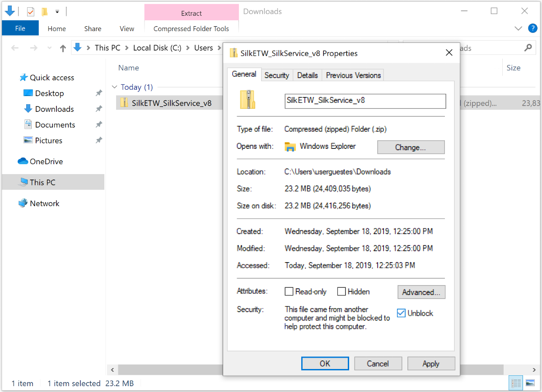Collapse the Today (1) group

[x=115, y=87]
